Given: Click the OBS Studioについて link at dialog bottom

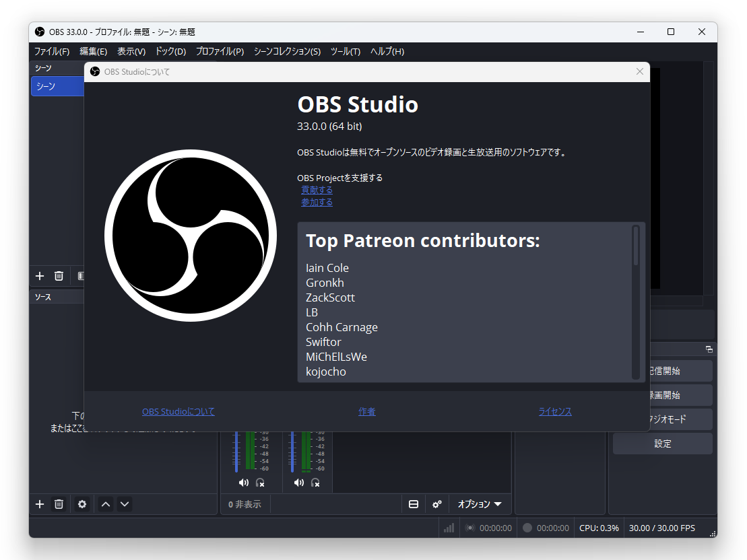Looking at the screenshot, I should click(178, 411).
